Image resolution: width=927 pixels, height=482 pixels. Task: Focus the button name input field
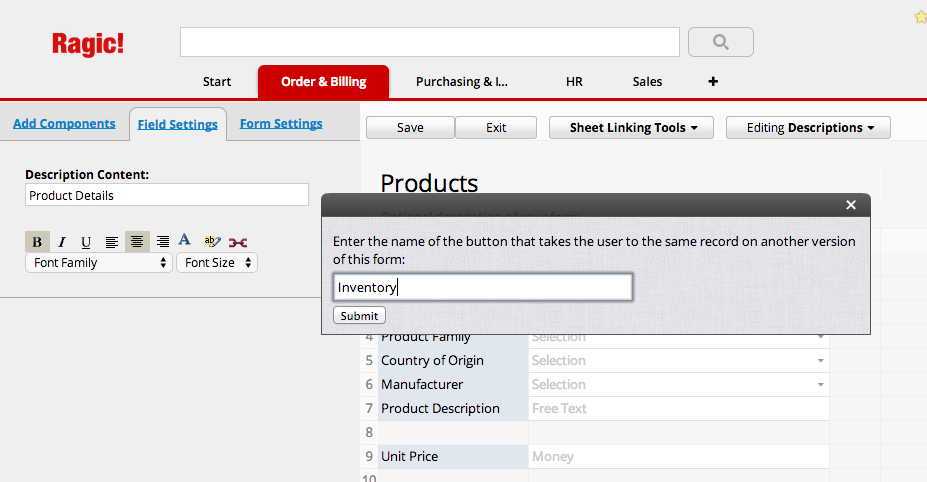coord(483,287)
